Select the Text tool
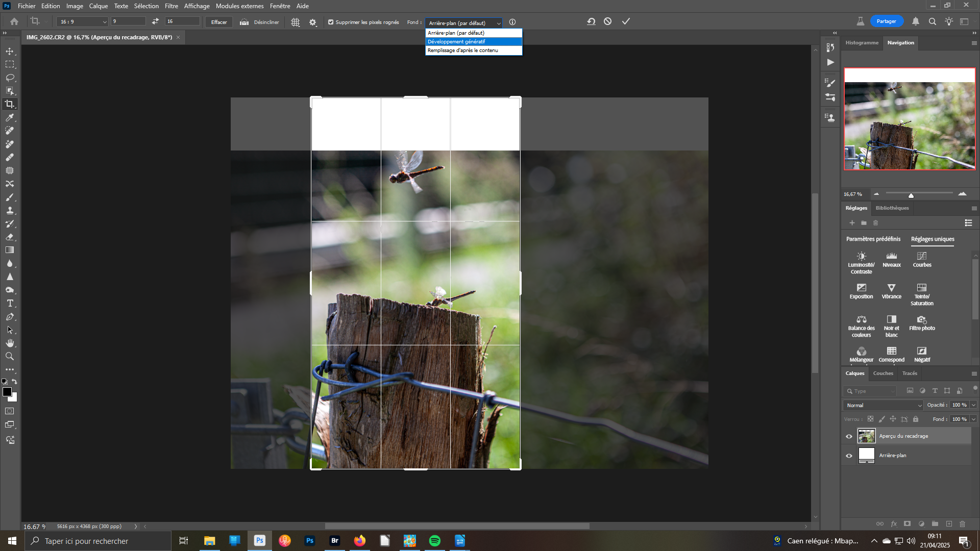 [10, 304]
